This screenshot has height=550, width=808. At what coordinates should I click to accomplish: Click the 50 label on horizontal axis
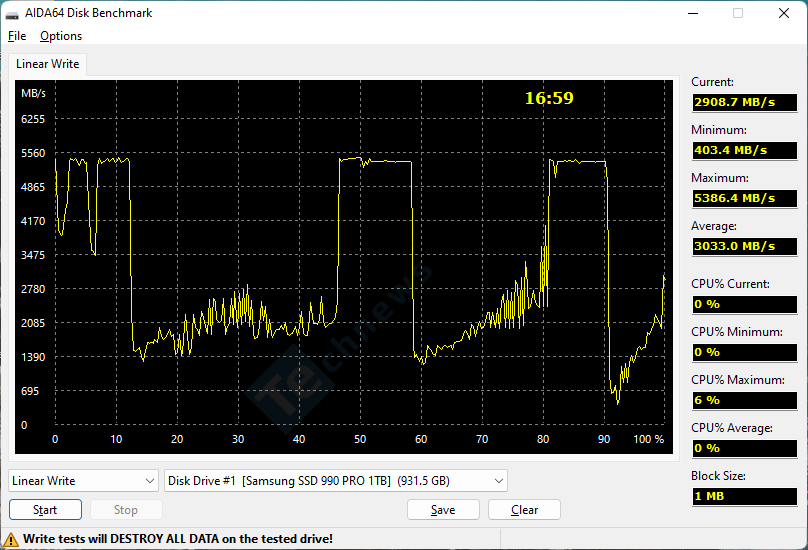point(360,439)
